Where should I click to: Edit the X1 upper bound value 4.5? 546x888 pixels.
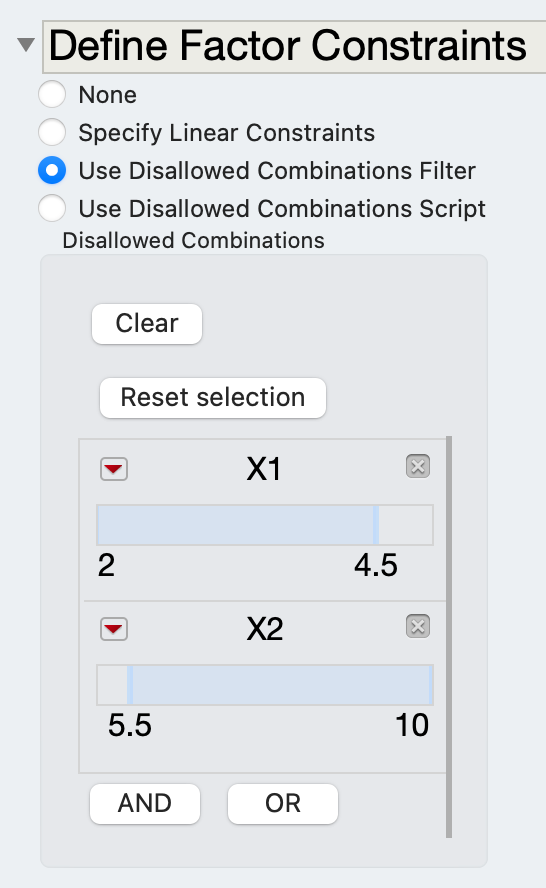[x=376, y=565]
